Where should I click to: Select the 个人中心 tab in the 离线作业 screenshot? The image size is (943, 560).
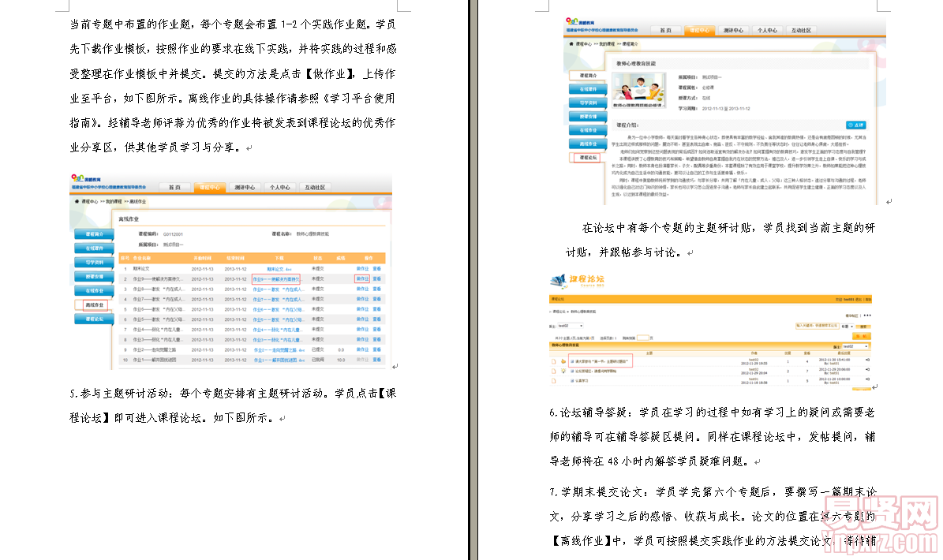(x=279, y=188)
